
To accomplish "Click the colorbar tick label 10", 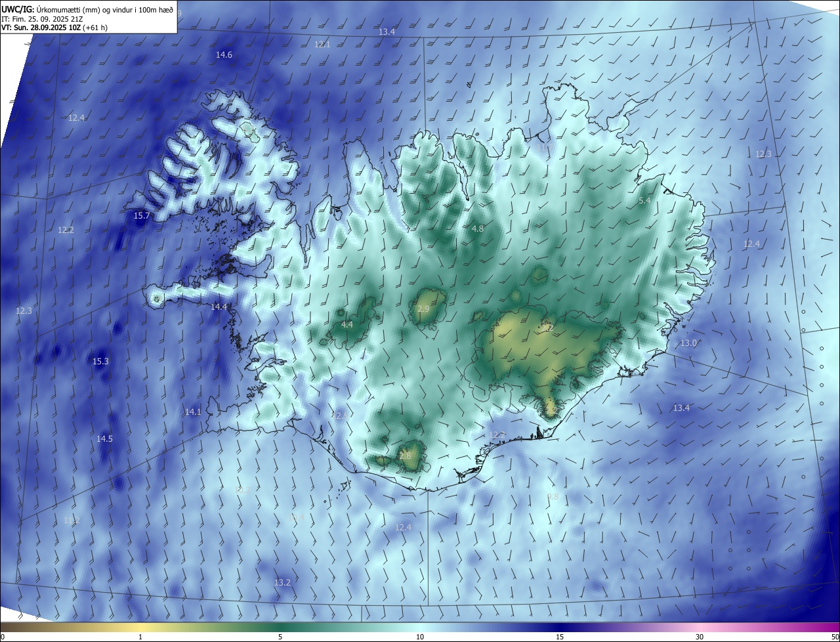I will (420, 637).
